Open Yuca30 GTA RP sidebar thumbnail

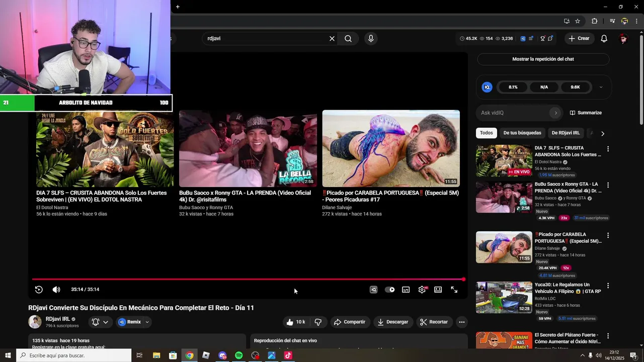(x=504, y=298)
